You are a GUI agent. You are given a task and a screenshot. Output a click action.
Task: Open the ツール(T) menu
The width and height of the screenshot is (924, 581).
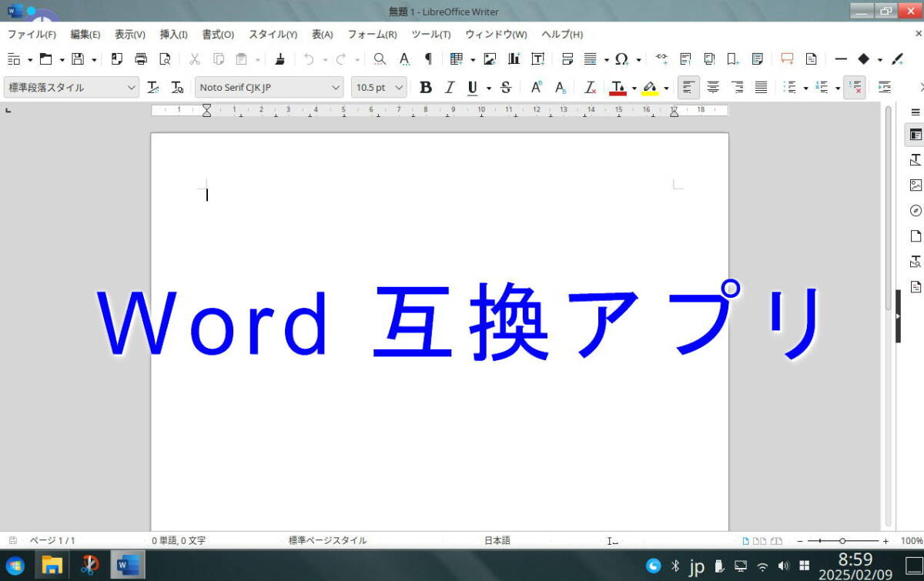(430, 34)
